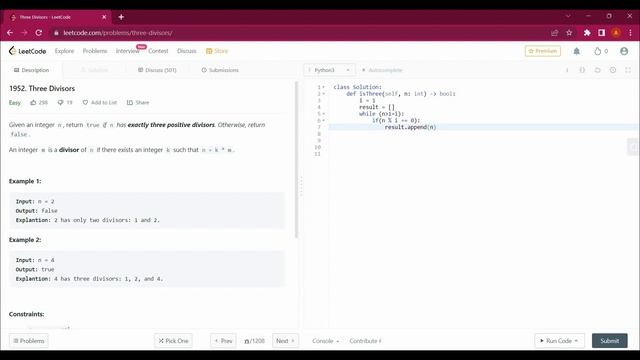Screen dimensions: 640x360
Task: Click the Easy difficulty label
Action: 15,102
